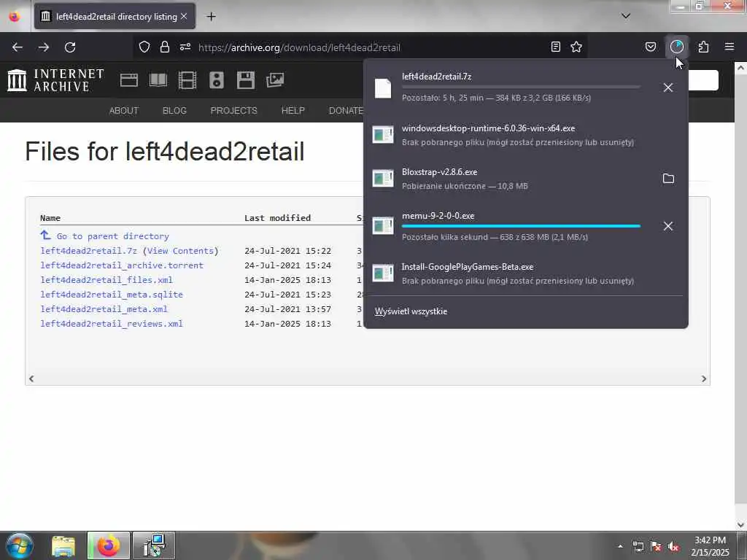Go back with the browser back arrow
Image resolution: width=747 pixels, height=560 pixels.
18,47
